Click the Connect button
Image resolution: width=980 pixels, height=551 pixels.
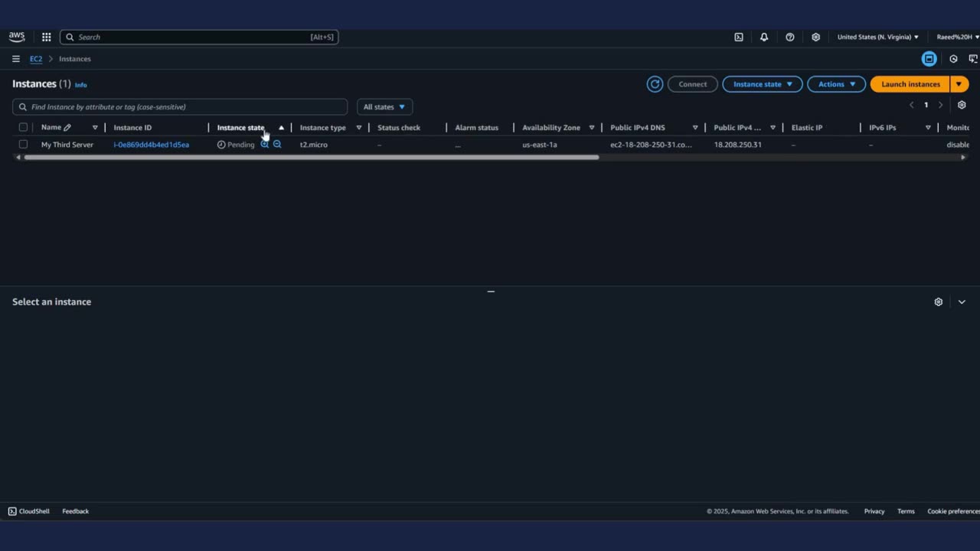click(693, 84)
